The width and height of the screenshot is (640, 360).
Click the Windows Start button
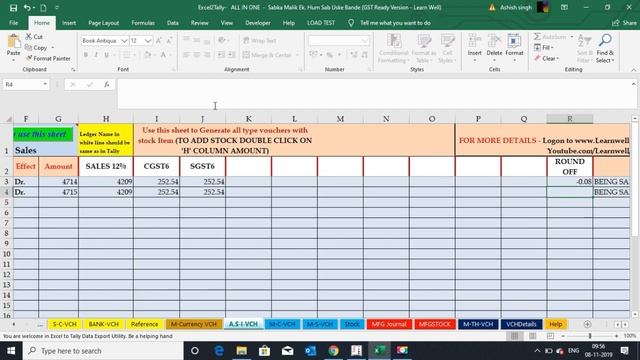(11, 351)
